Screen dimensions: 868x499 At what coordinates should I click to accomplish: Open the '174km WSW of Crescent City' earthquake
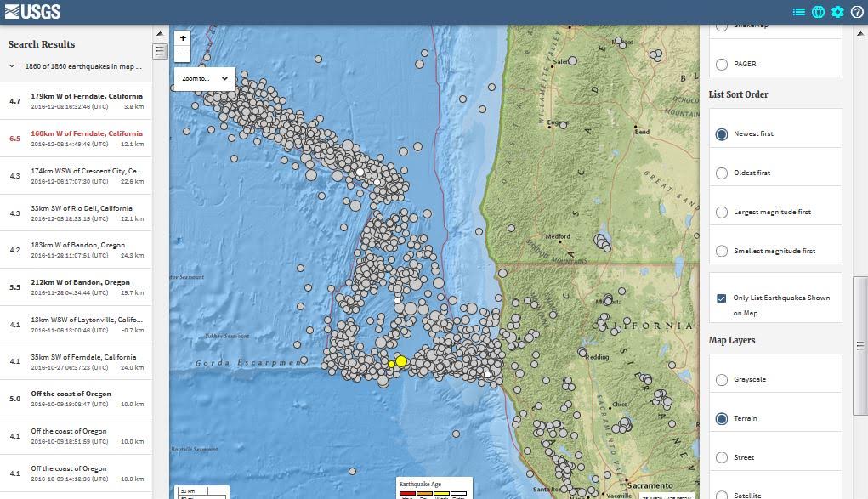click(76, 176)
